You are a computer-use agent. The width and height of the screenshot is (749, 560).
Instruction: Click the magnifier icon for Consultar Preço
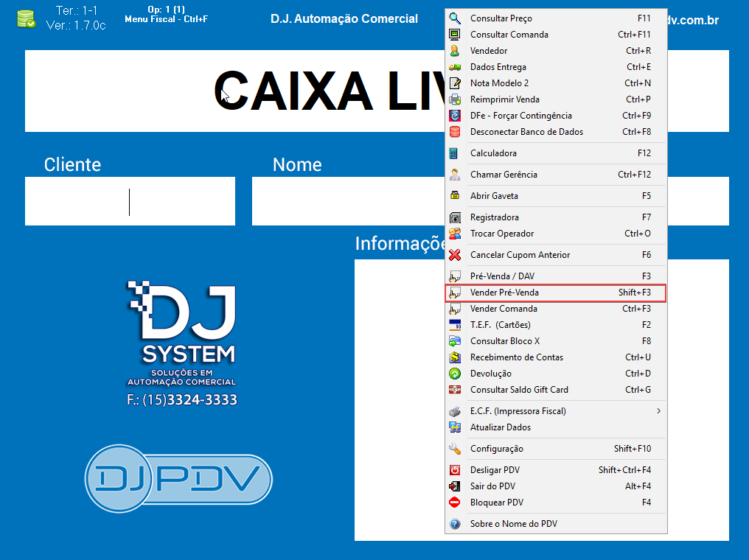pyautogui.click(x=455, y=18)
